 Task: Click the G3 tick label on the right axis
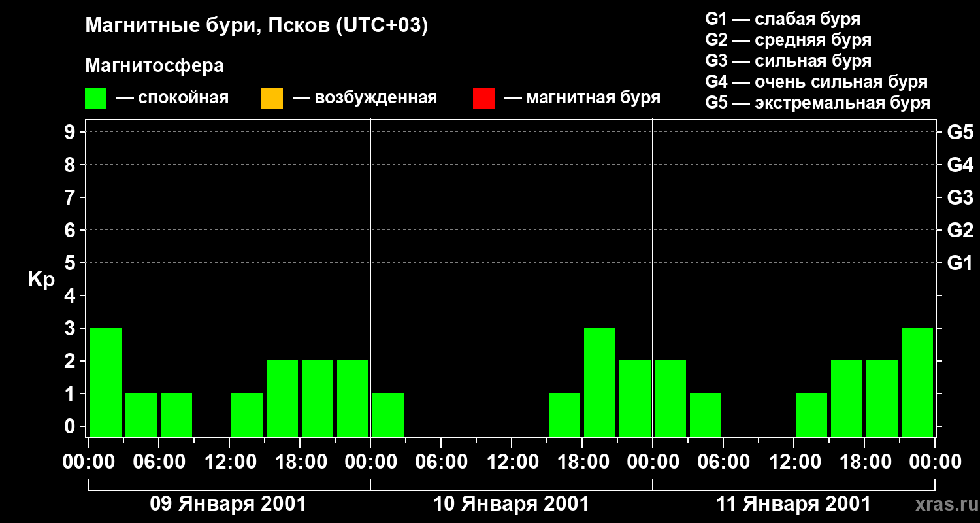pyautogui.click(x=960, y=197)
